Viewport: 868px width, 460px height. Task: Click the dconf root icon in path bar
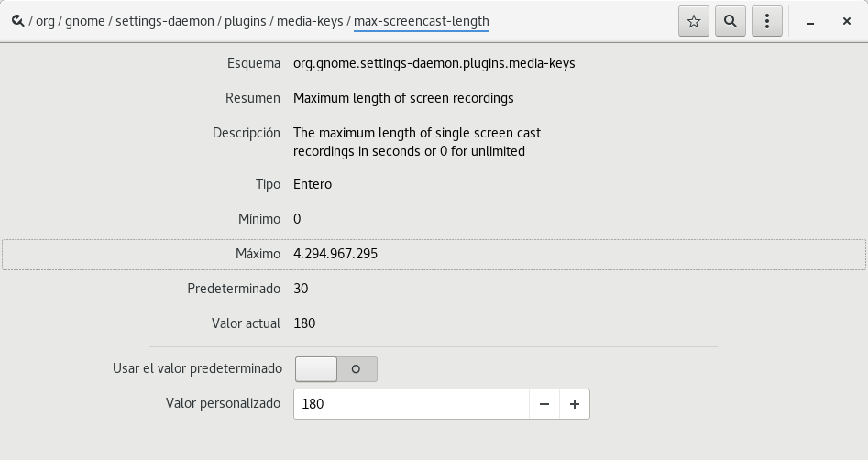[16, 21]
